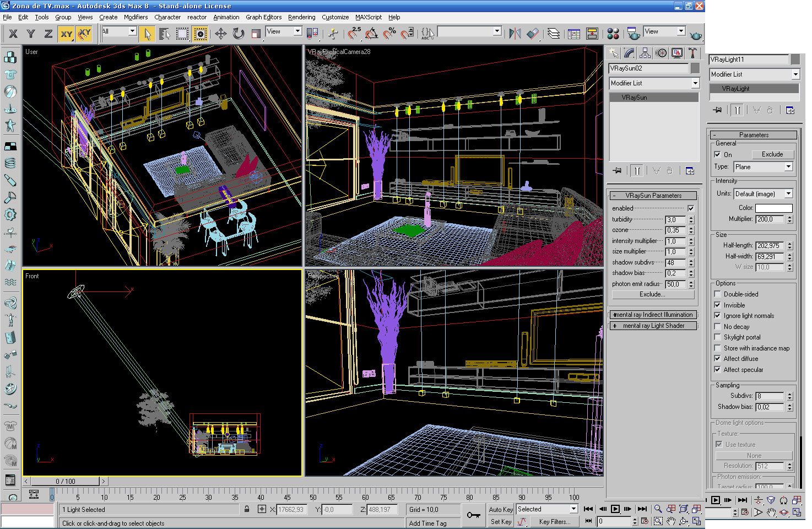Uncheck the VRayLight On checkbox
Viewport: 812px width, 529px height.
[x=717, y=155]
